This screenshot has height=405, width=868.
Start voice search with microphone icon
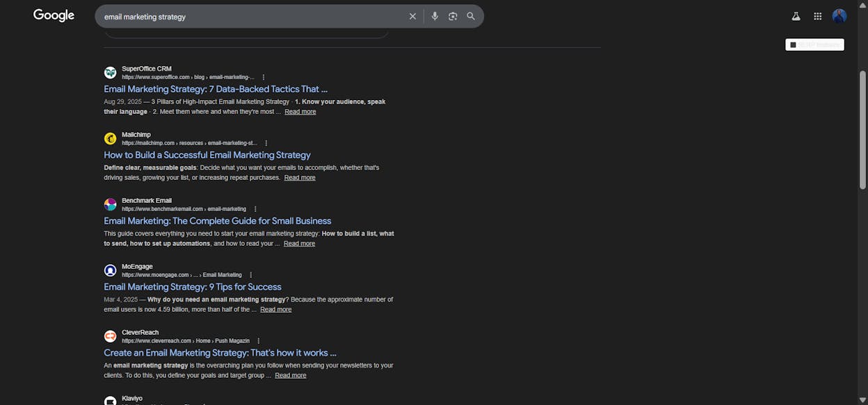435,16
